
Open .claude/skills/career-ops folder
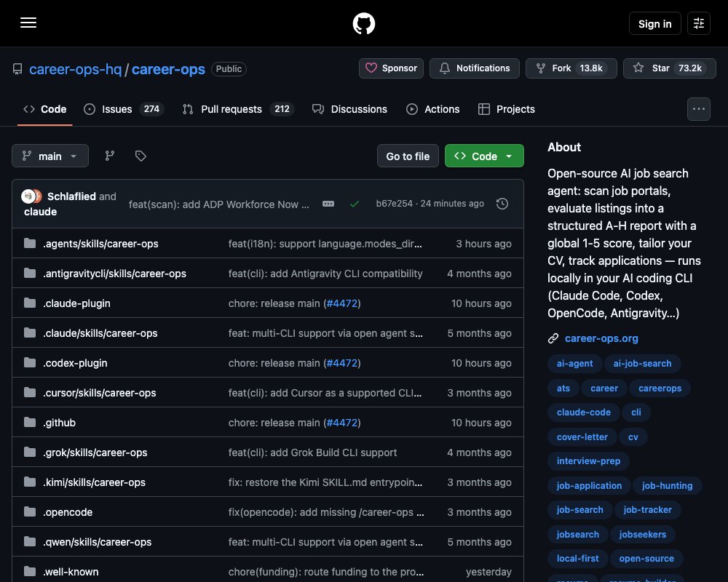pos(100,332)
